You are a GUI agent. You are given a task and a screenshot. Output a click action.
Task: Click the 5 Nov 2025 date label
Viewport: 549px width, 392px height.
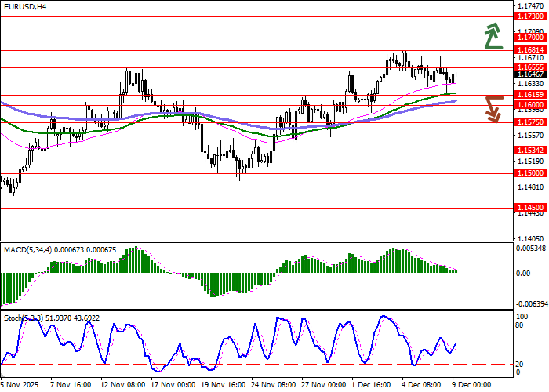(20, 386)
